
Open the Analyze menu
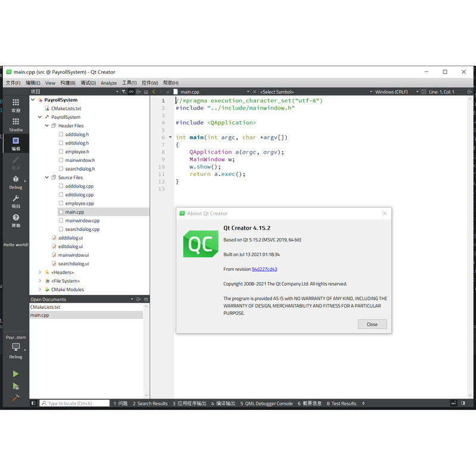(109, 83)
